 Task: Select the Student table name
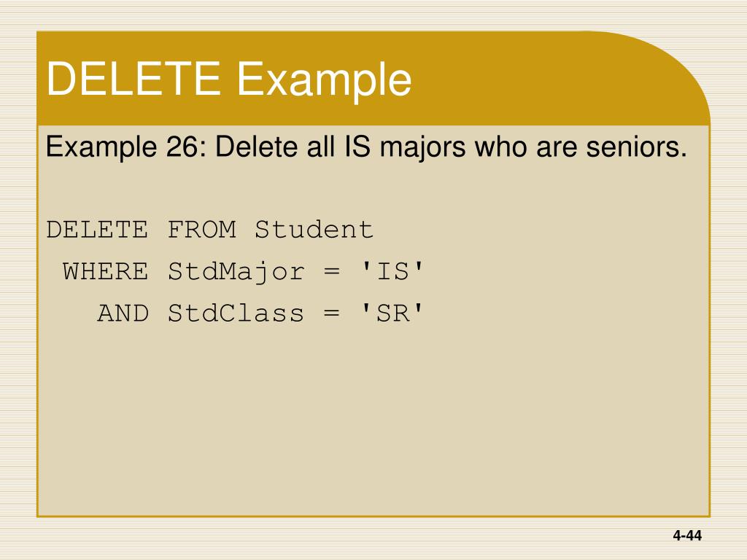pos(314,229)
